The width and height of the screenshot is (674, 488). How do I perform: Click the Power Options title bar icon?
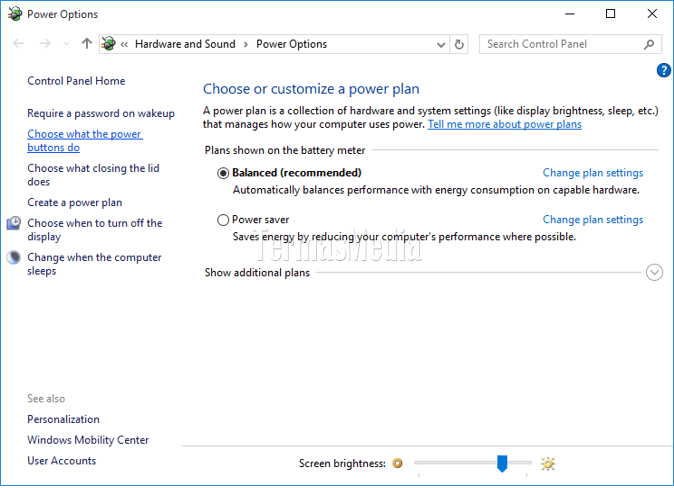(x=15, y=14)
